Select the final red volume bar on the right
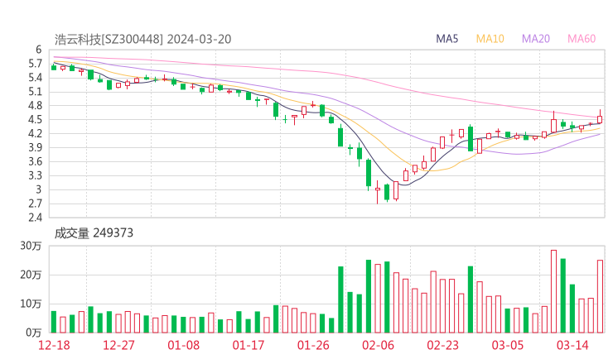This screenshot has width=613, height=364. (x=600, y=296)
